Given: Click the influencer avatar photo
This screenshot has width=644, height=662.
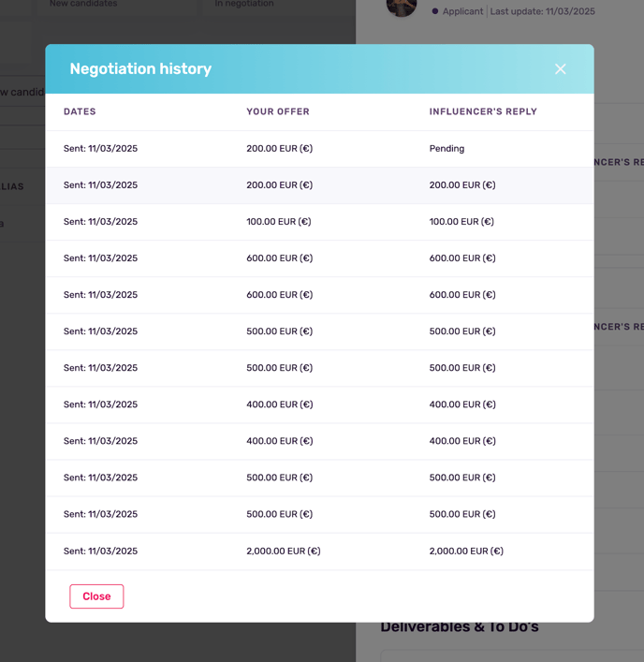Looking at the screenshot, I should [x=402, y=7].
